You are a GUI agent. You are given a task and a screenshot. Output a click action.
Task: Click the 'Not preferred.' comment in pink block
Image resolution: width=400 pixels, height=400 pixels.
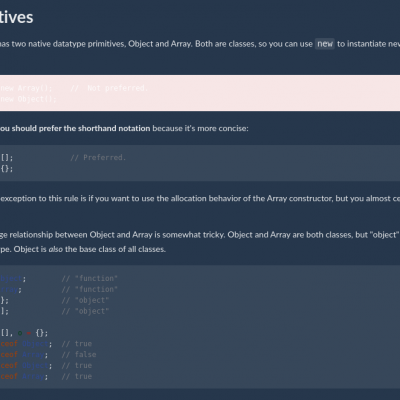pyautogui.click(x=117, y=88)
